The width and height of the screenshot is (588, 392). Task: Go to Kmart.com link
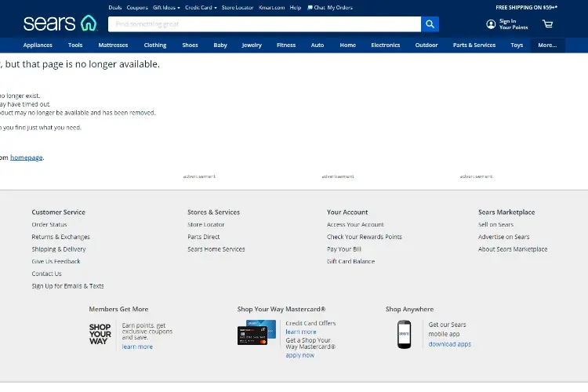[x=272, y=8]
